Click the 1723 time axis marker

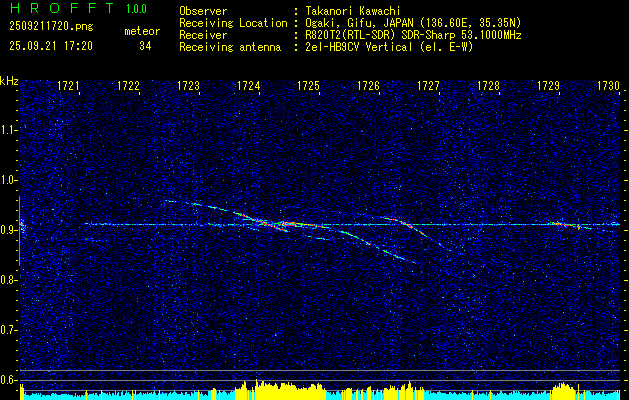(x=189, y=86)
